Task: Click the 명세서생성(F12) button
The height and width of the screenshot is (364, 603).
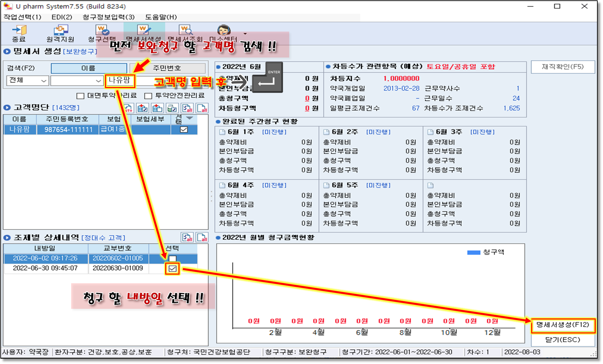Action: coord(562,325)
